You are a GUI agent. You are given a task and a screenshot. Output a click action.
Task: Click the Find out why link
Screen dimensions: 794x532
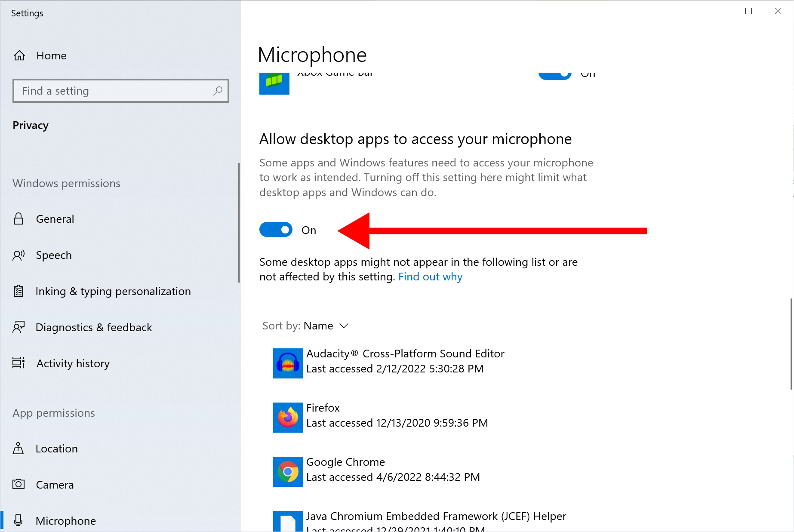[430, 277]
